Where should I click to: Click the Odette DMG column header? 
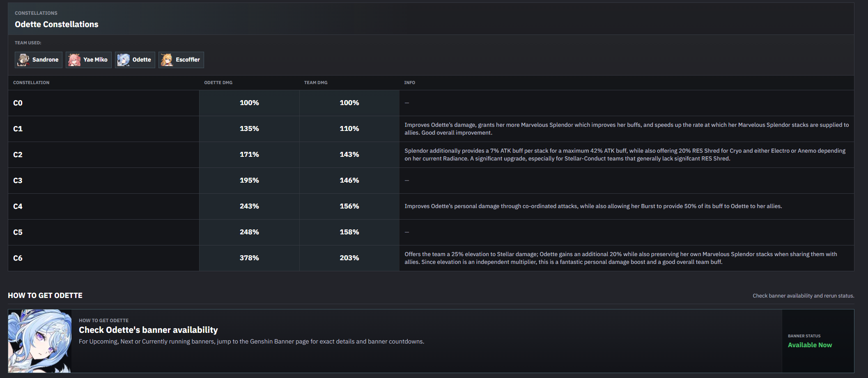tap(218, 83)
